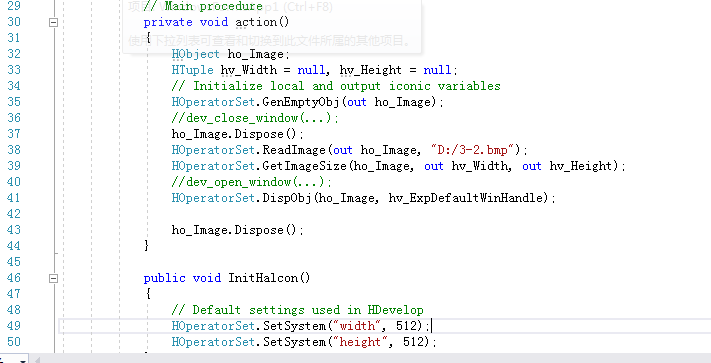Click line number 38 in the gutter

click(14, 150)
